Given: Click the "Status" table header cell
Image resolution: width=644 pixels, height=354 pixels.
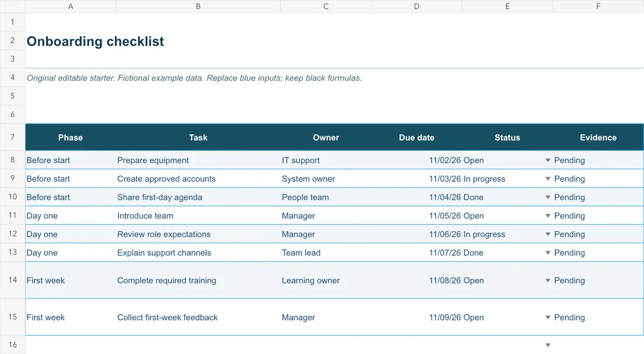Looking at the screenshot, I should 507,138.
